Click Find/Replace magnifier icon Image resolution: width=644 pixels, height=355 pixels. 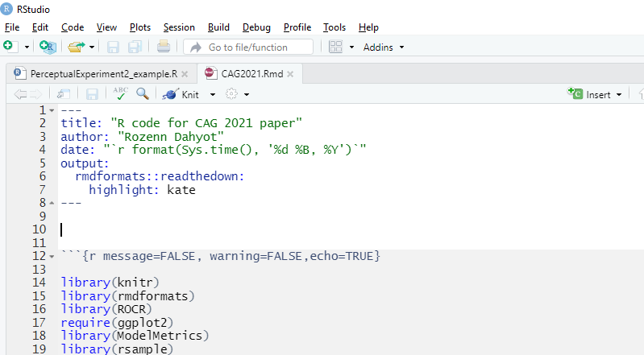pyautogui.click(x=143, y=94)
